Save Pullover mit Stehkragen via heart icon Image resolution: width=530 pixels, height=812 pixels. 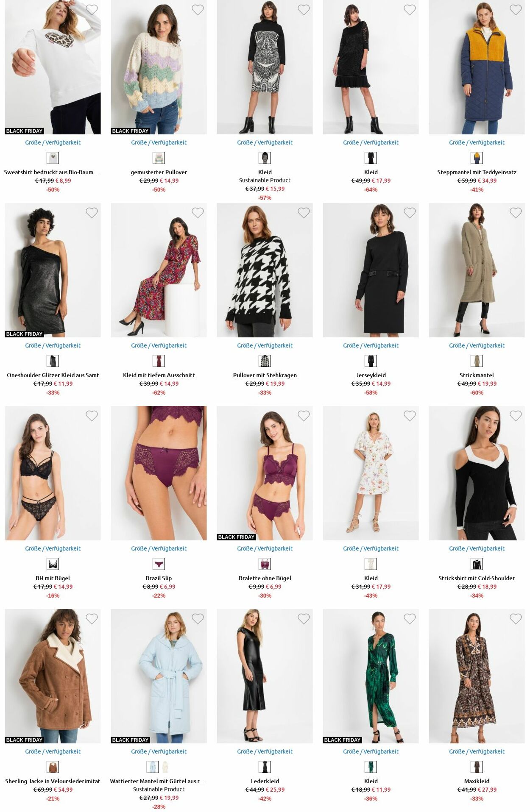304,213
